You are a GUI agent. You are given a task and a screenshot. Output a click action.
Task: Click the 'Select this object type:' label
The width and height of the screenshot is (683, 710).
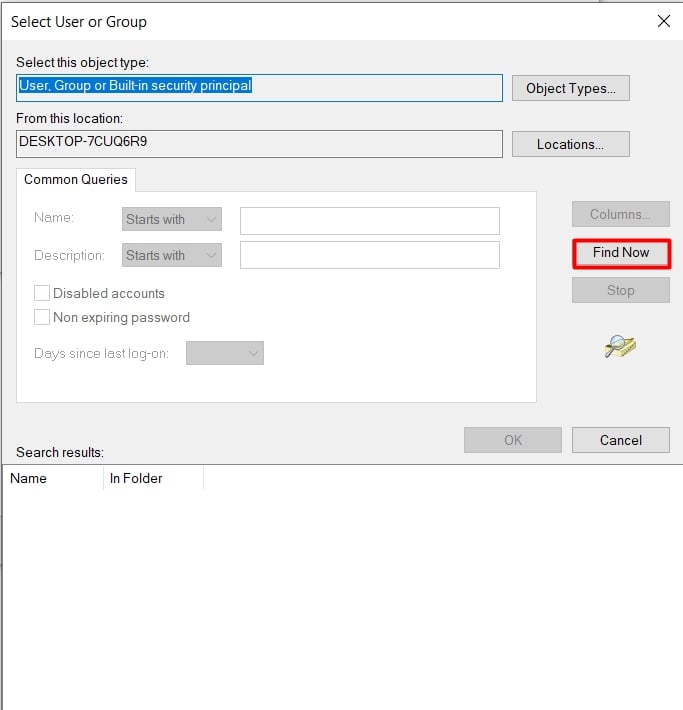(x=82, y=62)
